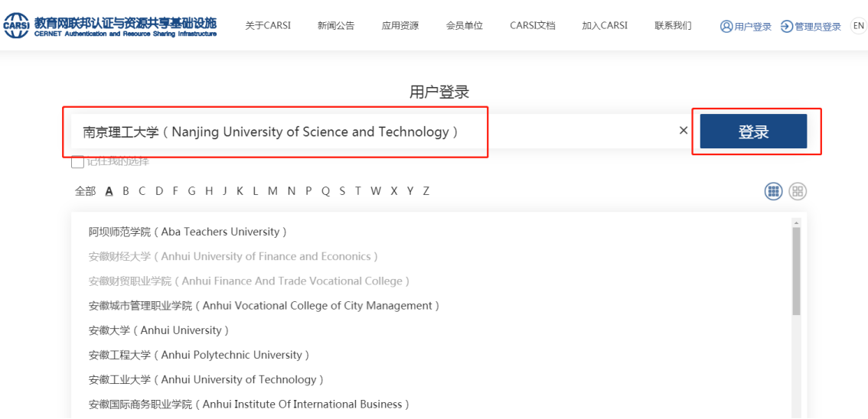Show all universities with 全部 filter

85,191
